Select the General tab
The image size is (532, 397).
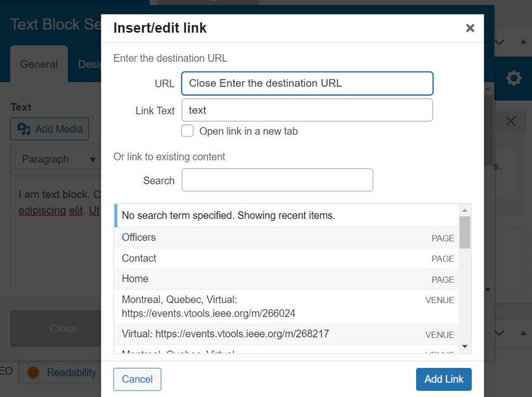(38, 64)
